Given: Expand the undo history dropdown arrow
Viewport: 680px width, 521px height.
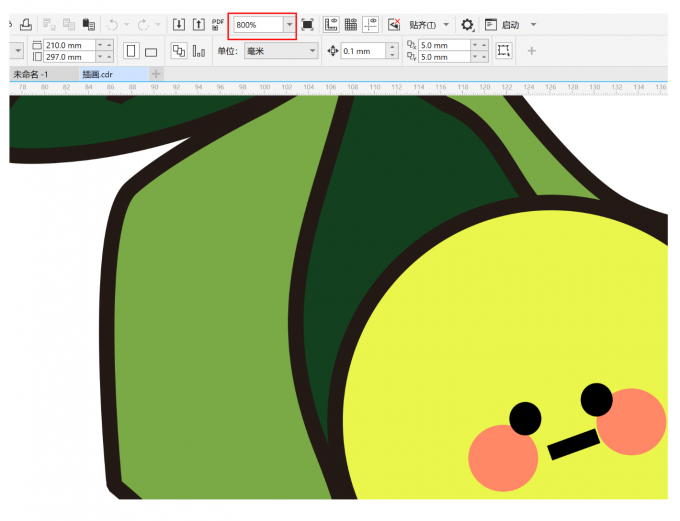Looking at the screenshot, I should point(127,25).
